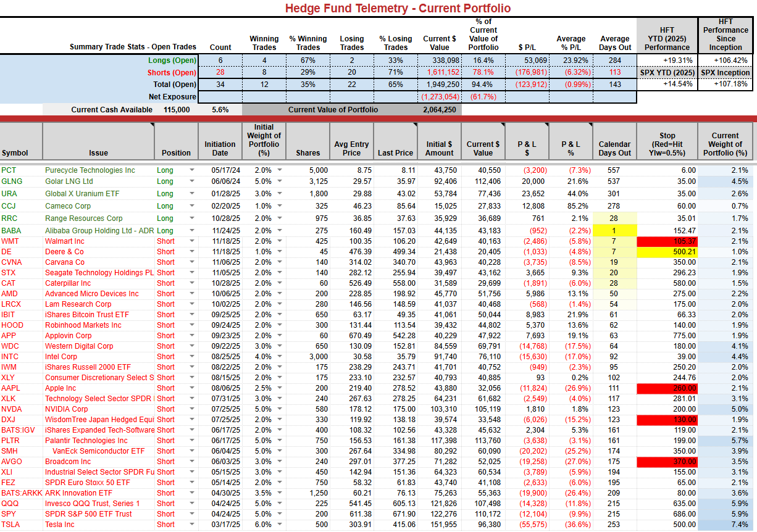Image resolution: width=757 pixels, height=532 pixels.
Task: Click the Tesla Inc issue name
Action: coord(60,525)
